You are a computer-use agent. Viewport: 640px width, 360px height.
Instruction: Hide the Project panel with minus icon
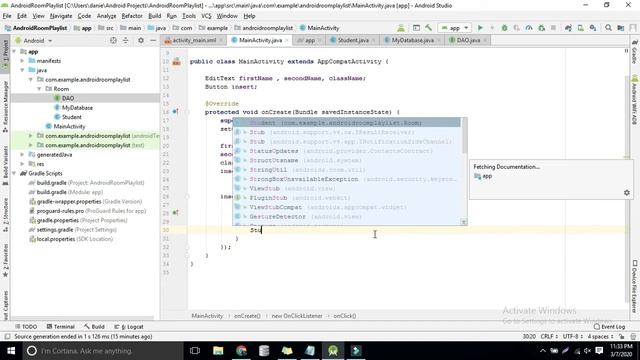point(153,40)
